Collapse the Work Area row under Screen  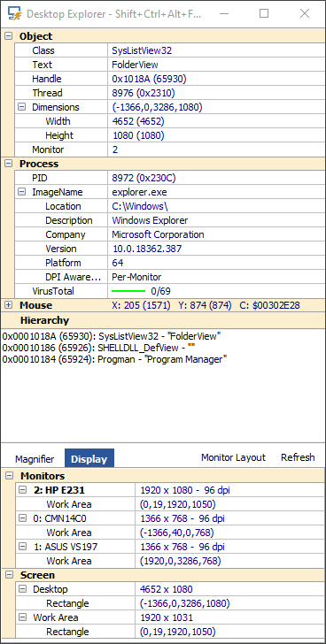tap(22, 617)
